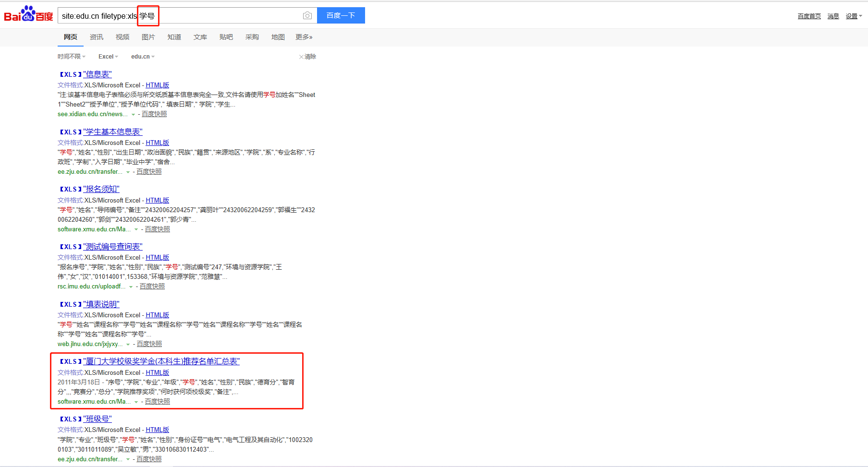Expand the 设置 settings dropdown
This screenshot has width=868, height=467.
854,16
